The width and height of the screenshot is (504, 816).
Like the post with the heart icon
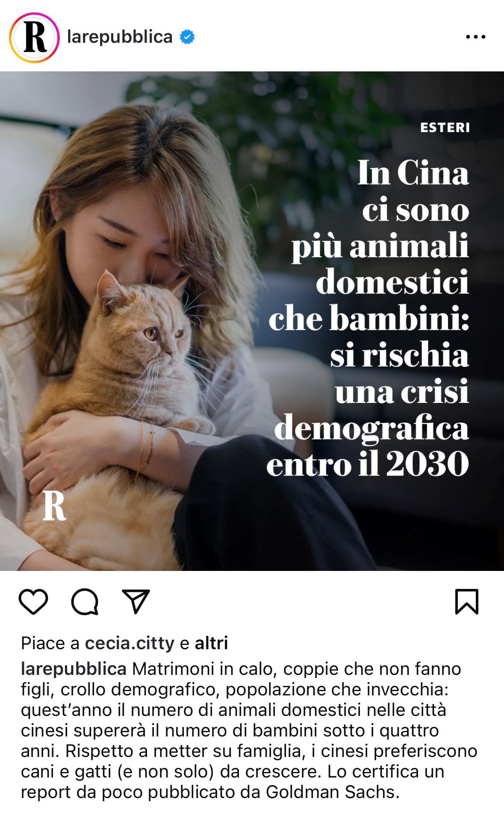[x=33, y=602]
